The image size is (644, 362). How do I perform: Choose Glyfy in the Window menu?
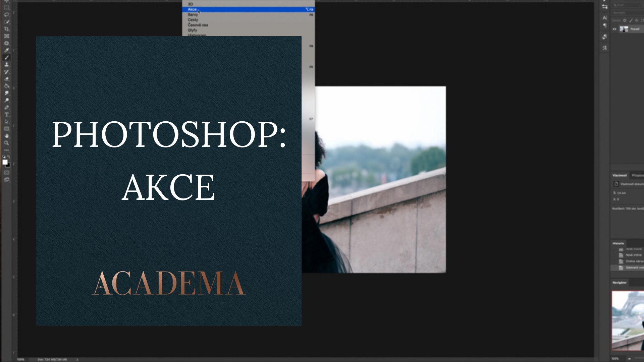248,30
